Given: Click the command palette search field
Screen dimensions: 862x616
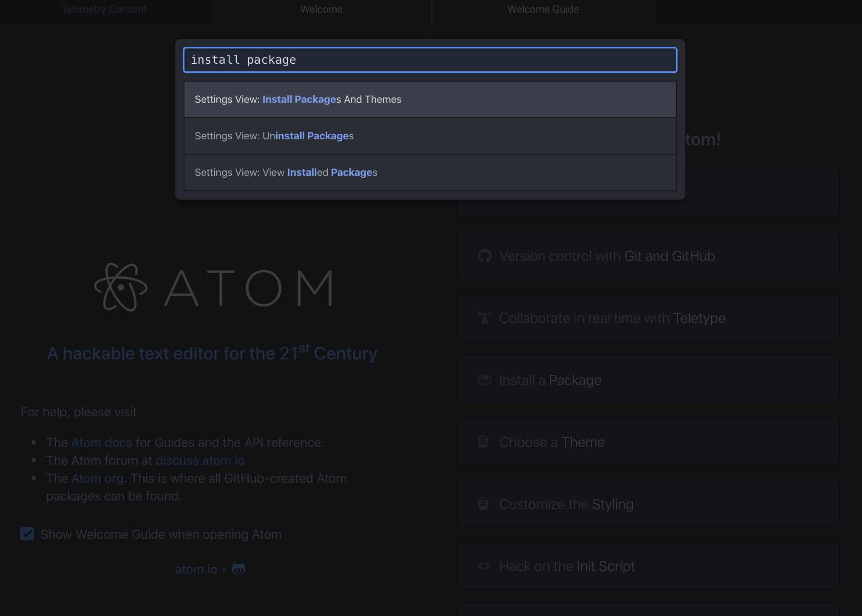Looking at the screenshot, I should (x=430, y=60).
